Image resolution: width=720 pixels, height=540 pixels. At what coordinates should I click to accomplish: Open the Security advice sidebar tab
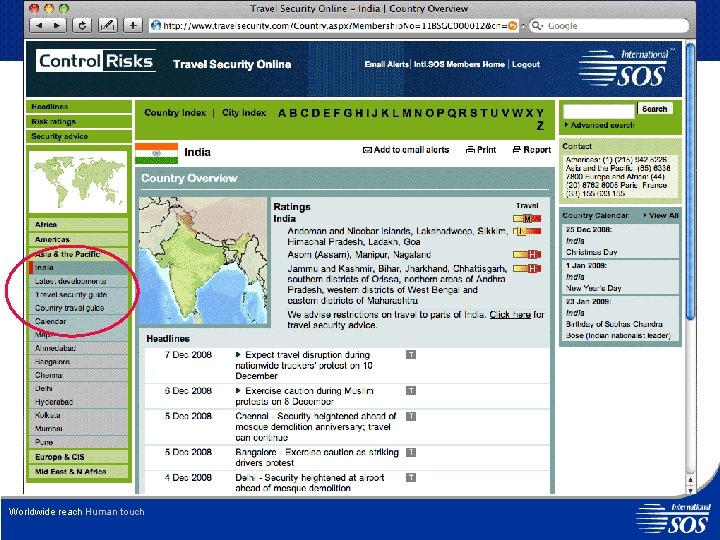click(x=79, y=136)
